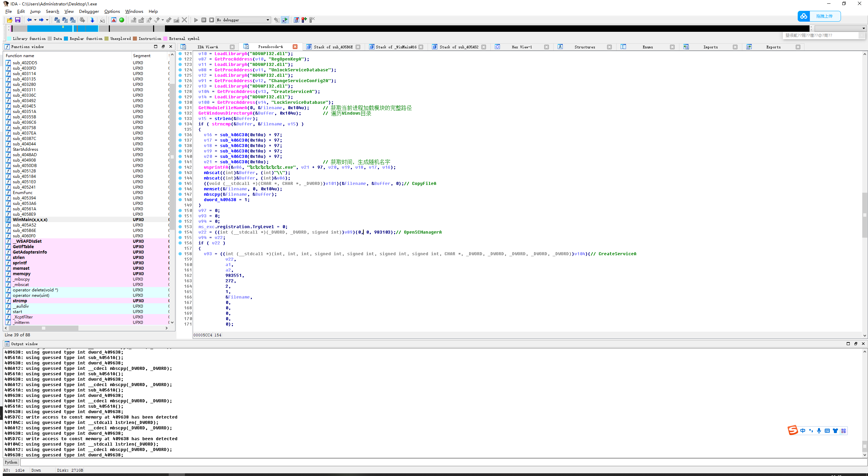The width and height of the screenshot is (868, 476).
Task: Click the large X delete toolbar icon
Action: pyautogui.click(x=184, y=20)
